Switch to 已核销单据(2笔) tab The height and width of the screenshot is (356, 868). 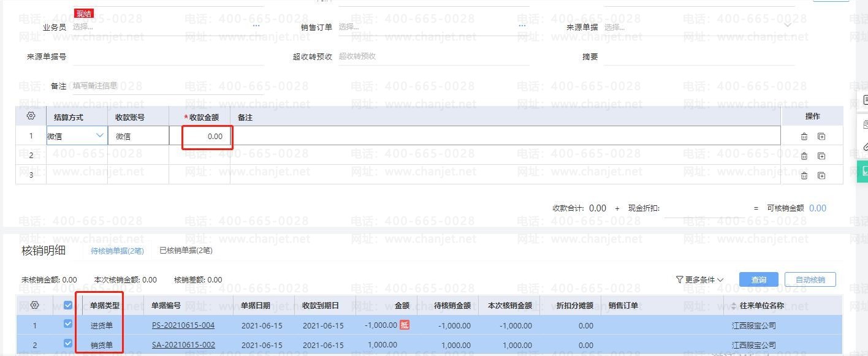click(186, 250)
